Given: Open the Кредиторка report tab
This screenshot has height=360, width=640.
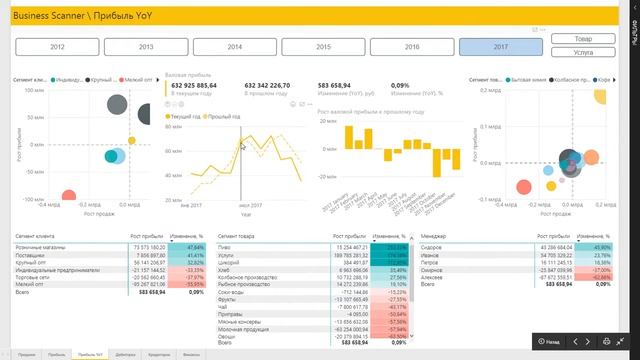Looking at the screenshot, I should coord(159,355).
